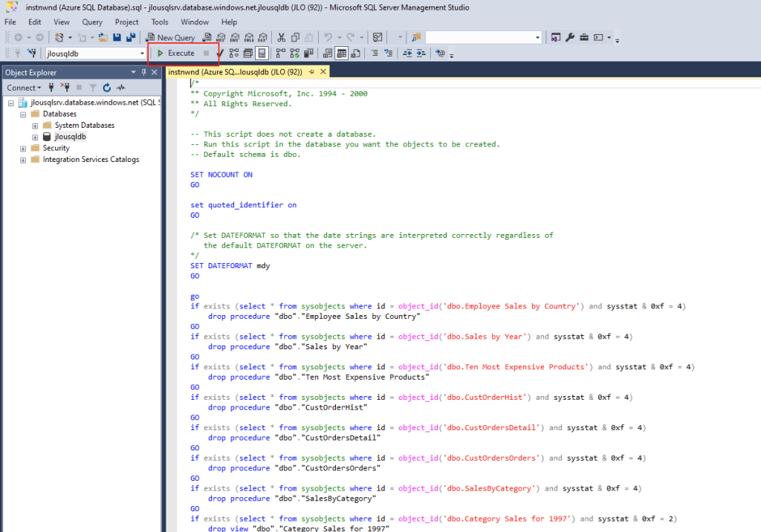Toggle IntelliSense Enabled icon
Viewport: 761px width, 532px height.
[262, 53]
